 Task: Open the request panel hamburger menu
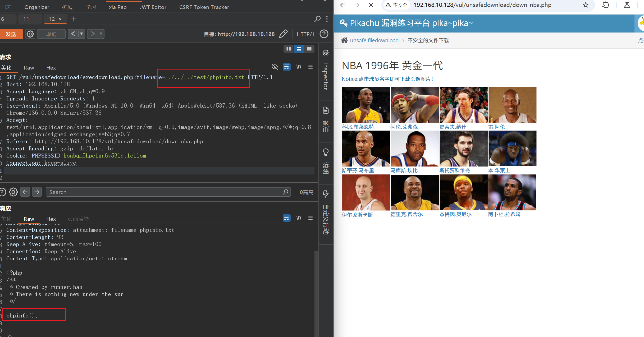tap(310, 67)
